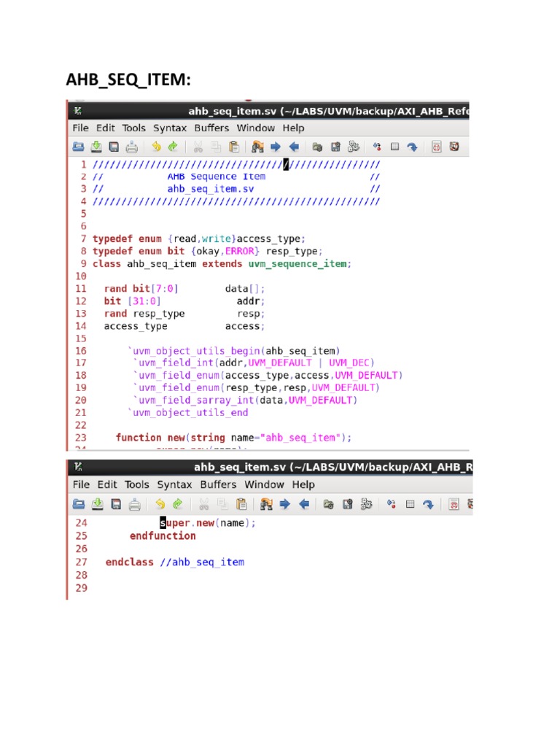The width and height of the screenshot is (560, 747).
Task: Click Save file icon in bottom gVim window
Action: click(97, 504)
